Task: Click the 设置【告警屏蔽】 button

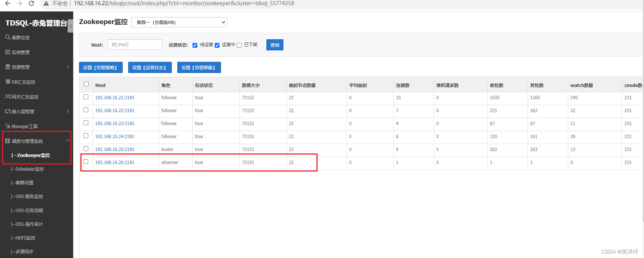Action: coord(199,67)
